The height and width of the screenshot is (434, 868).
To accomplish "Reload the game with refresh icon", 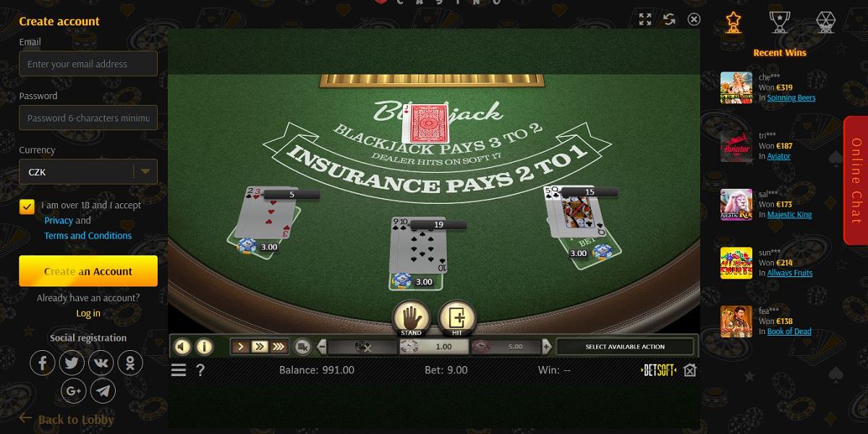I will tap(669, 20).
